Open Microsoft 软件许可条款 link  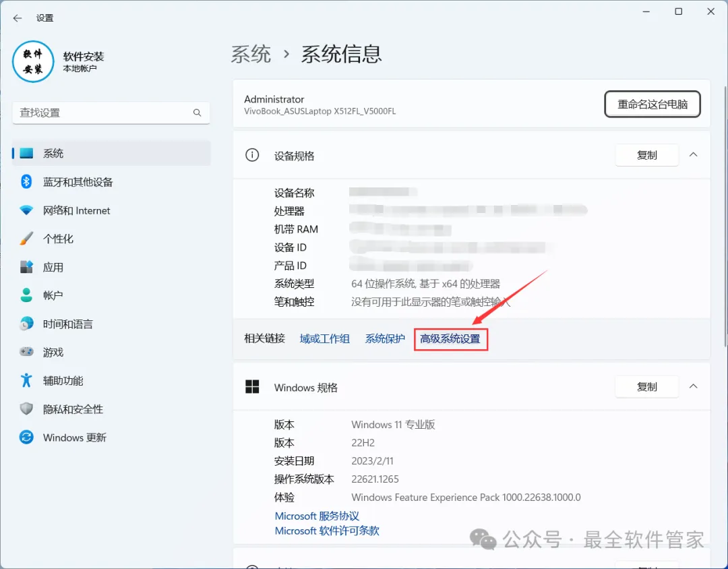[x=327, y=531]
